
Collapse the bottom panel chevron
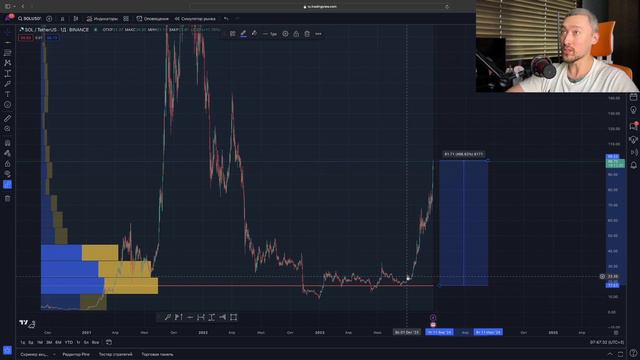coord(610,354)
